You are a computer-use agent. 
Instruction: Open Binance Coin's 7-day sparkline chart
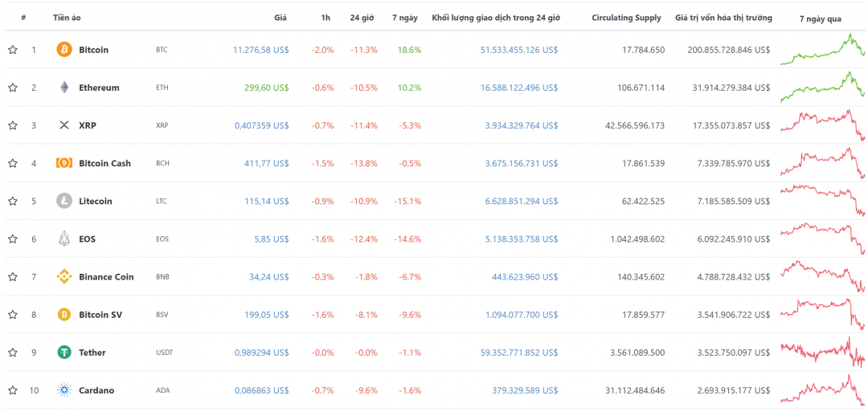point(823,276)
